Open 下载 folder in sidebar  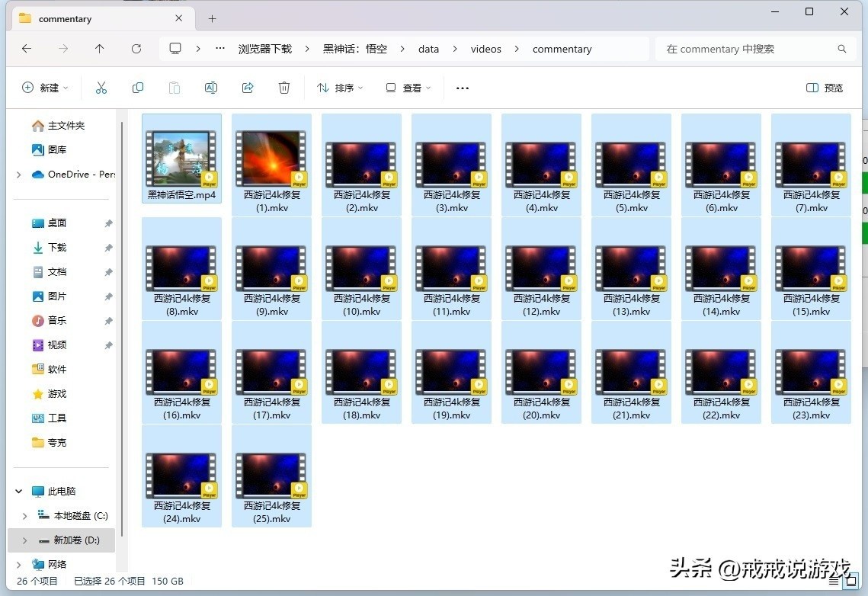(57, 248)
